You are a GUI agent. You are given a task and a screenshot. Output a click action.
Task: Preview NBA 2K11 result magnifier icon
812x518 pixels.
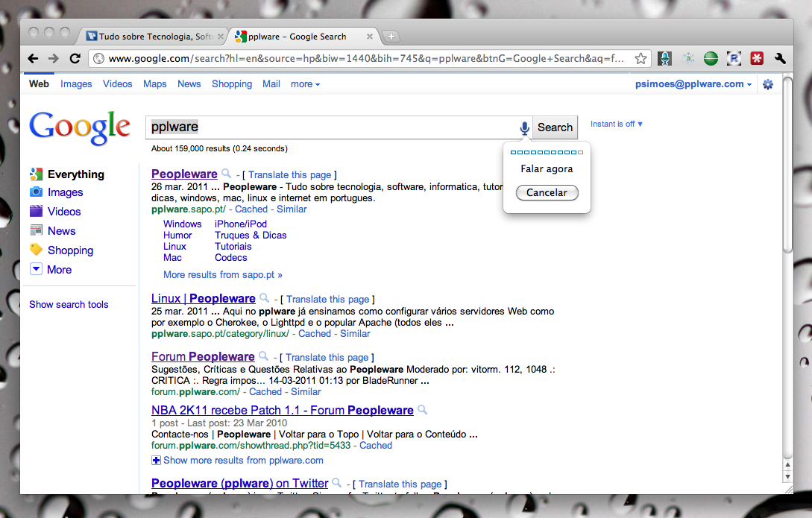pos(423,410)
